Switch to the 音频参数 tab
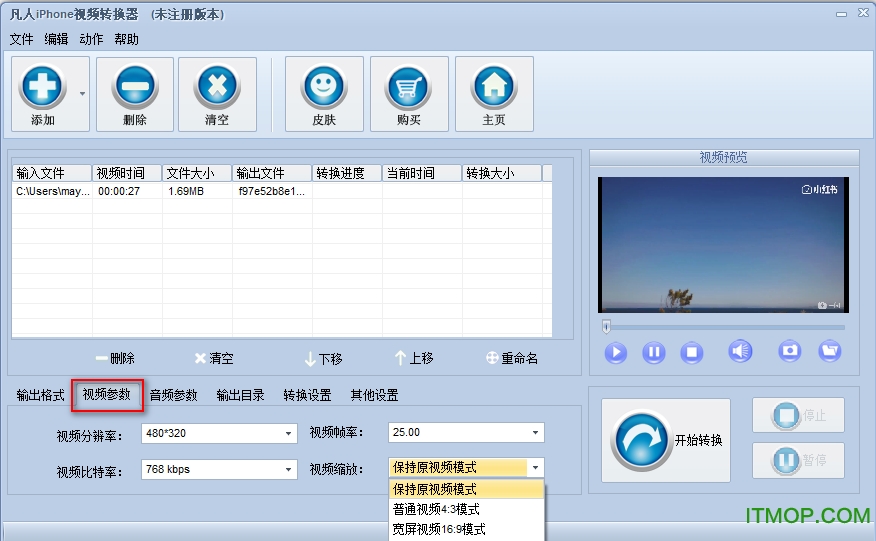This screenshot has width=876, height=541. tap(173, 395)
